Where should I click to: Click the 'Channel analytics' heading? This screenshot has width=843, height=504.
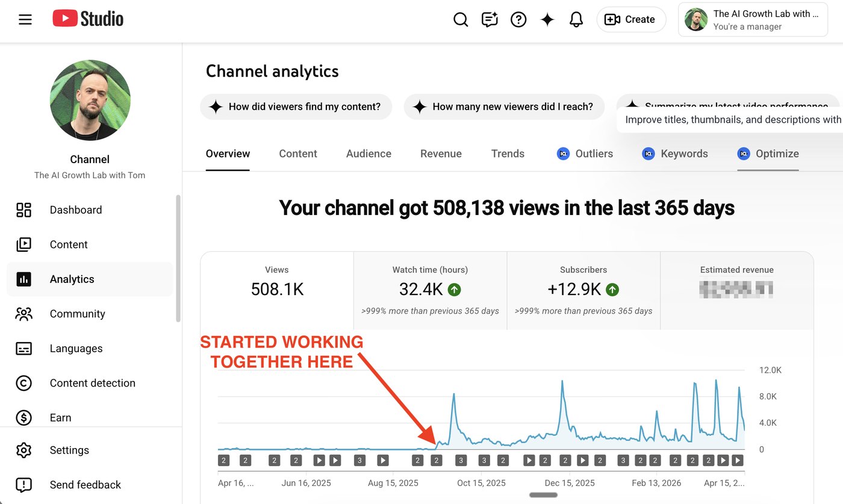[x=272, y=71]
